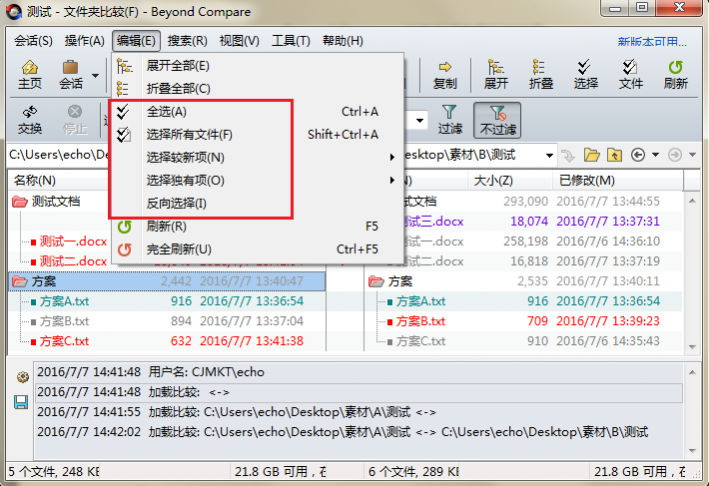Select left 方案C.txt file
The image size is (709, 486).
coord(64,341)
